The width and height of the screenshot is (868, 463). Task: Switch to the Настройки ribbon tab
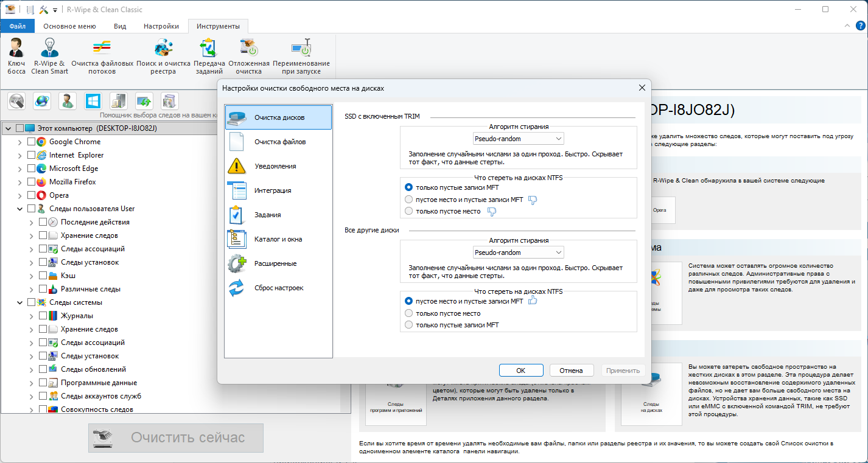[x=161, y=26]
